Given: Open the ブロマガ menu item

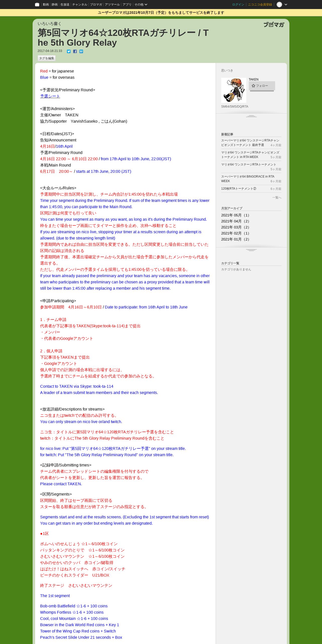Looking at the screenshot, I should pos(96,5).
